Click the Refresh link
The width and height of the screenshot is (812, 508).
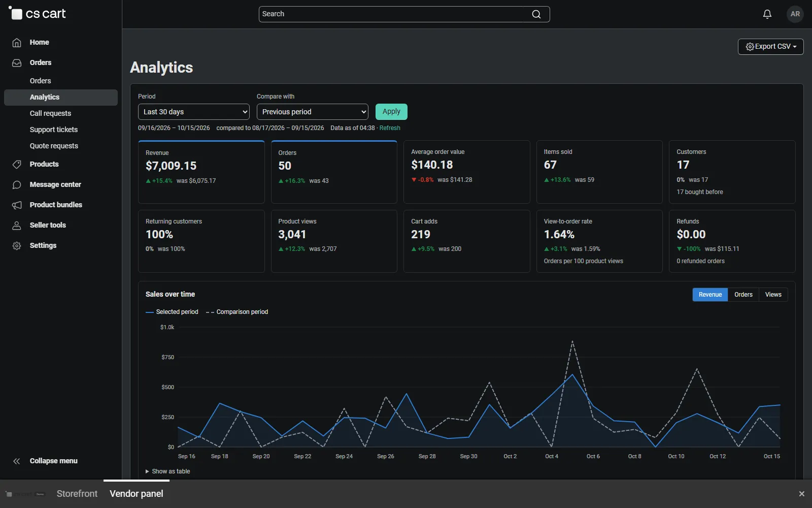coord(390,128)
